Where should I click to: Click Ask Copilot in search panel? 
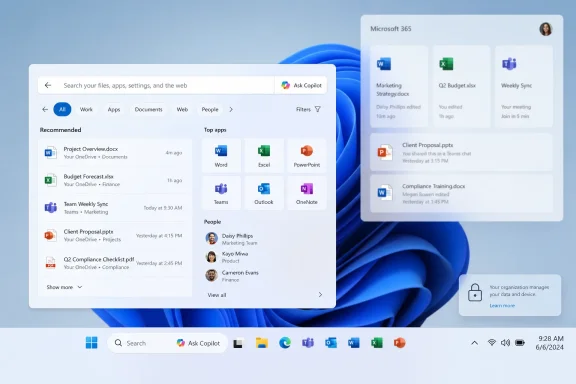click(x=301, y=85)
